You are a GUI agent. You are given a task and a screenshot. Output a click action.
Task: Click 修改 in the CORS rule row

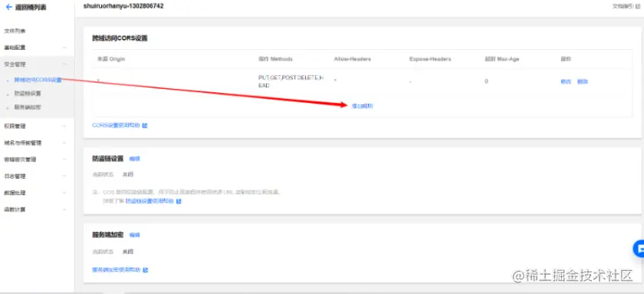566,81
